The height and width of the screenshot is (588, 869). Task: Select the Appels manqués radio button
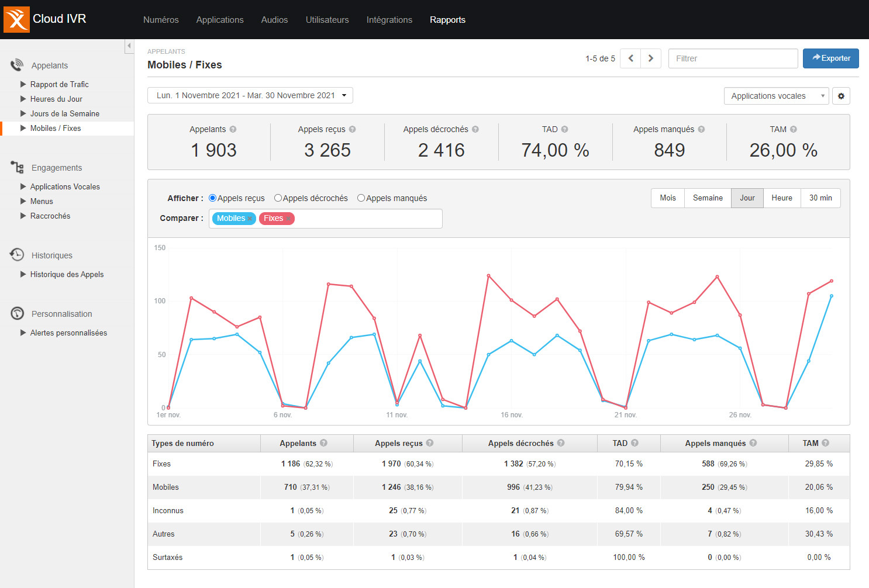point(361,198)
